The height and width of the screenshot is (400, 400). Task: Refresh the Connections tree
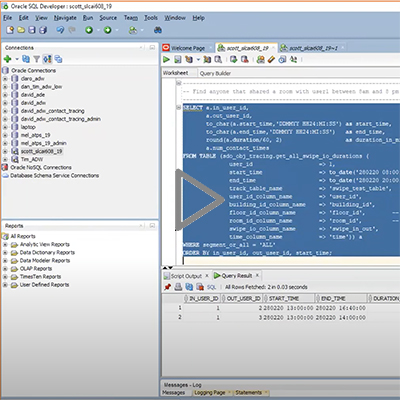point(26,59)
